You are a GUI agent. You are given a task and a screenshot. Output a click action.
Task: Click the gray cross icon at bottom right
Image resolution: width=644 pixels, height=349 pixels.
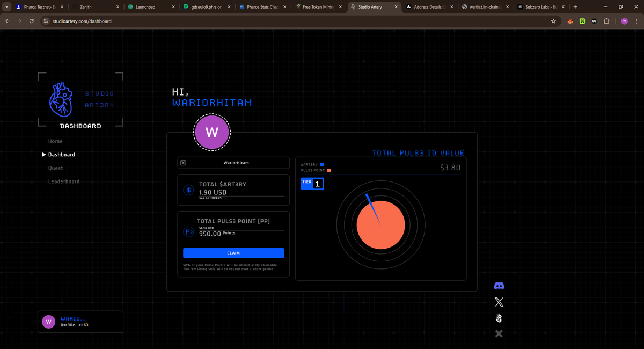click(x=499, y=334)
